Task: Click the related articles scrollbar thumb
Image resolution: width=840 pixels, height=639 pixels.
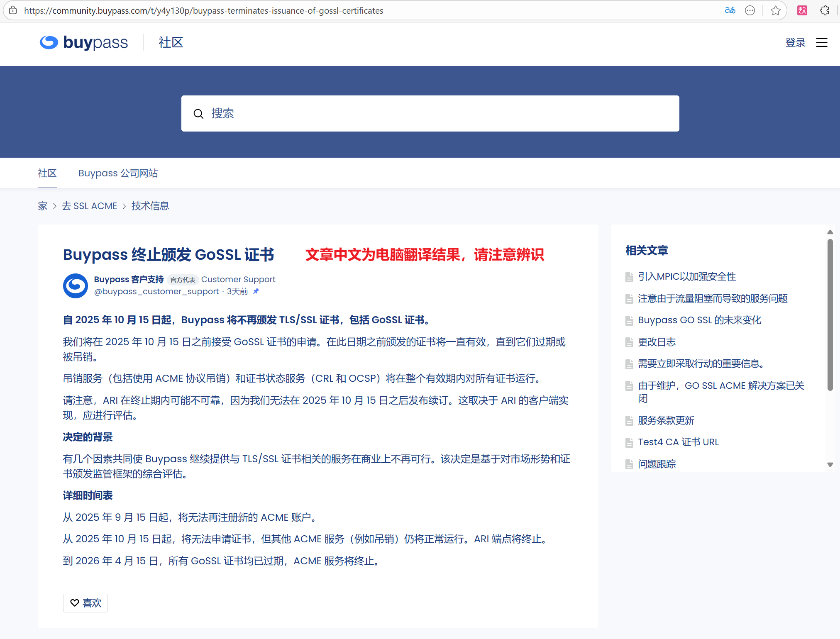Action: (x=830, y=315)
